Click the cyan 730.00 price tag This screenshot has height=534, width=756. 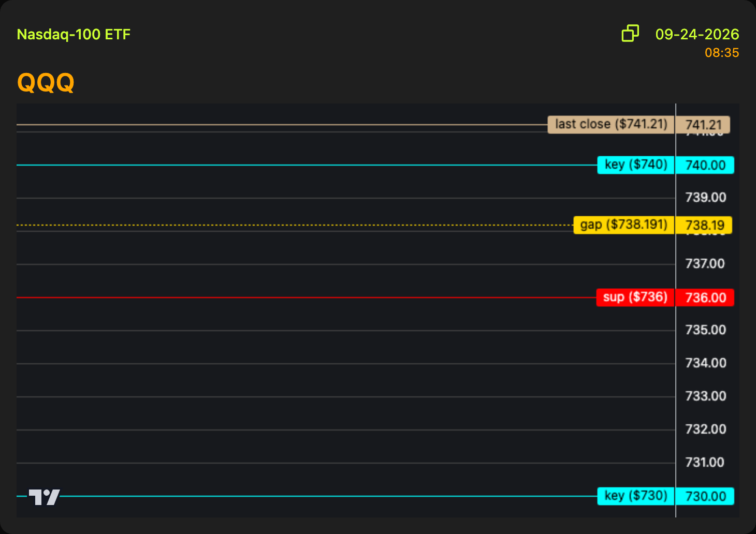click(705, 496)
